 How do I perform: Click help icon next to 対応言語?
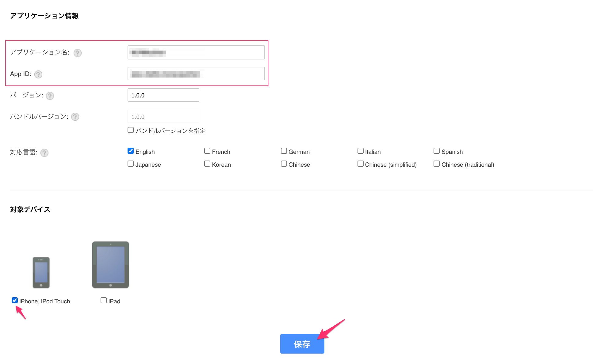point(44,153)
